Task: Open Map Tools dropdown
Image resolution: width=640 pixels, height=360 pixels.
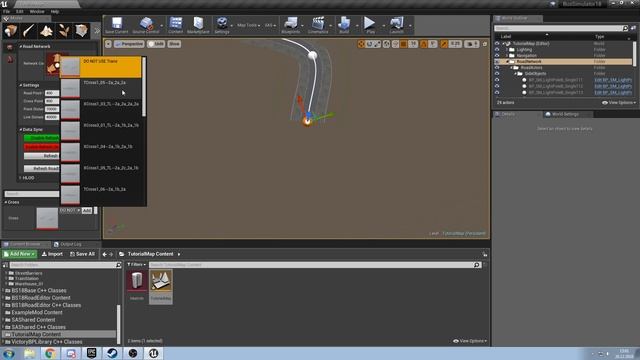Action: tap(249, 25)
